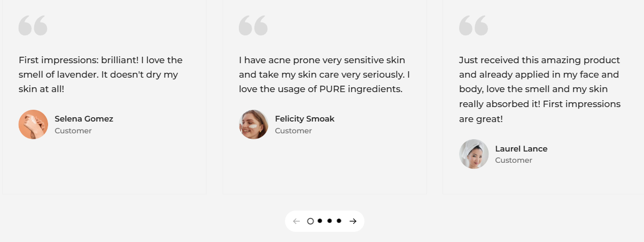Click Selena Gomez's avatar photo

coord(33,124)
